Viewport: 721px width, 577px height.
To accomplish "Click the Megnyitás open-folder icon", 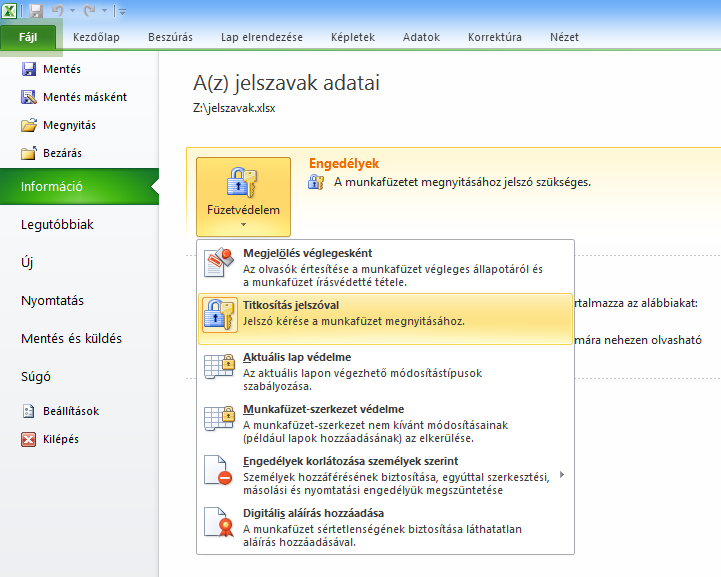I will 29,125.
